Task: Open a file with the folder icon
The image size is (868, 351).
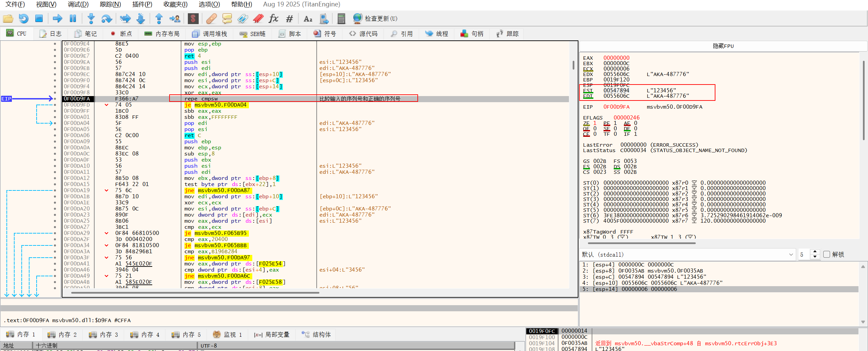Action: click(8, 19)
